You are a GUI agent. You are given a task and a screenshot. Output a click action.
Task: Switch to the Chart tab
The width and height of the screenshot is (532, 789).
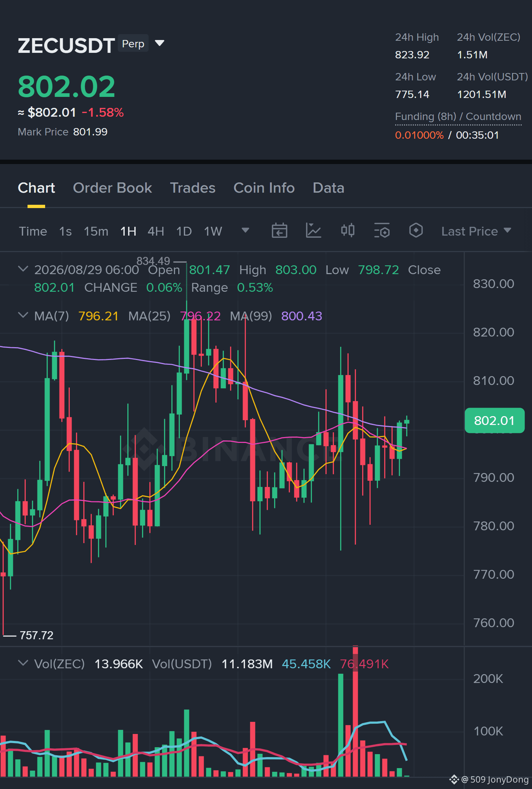pos(36,188)
